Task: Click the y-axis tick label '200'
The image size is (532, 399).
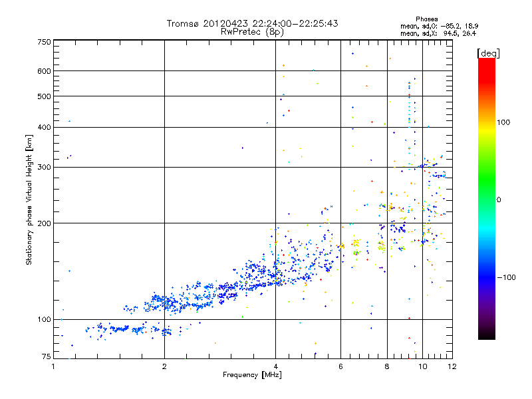Action: tap(45, 223)
